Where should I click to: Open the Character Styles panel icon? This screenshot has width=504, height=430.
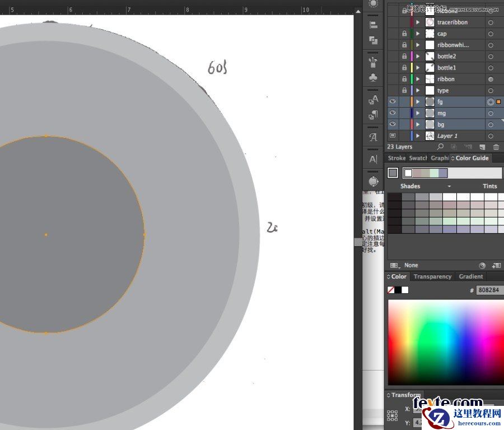coord(374,99)
